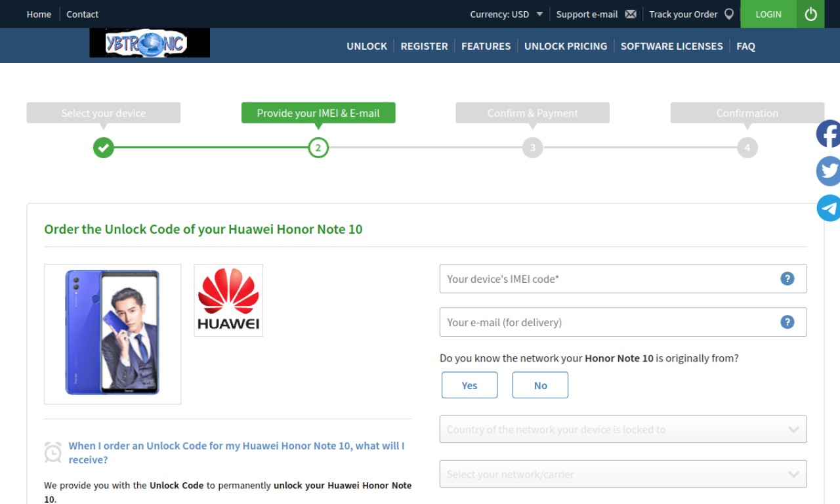Click the Provide your IMEI & E-mail step tab

(x=318, y=113)
